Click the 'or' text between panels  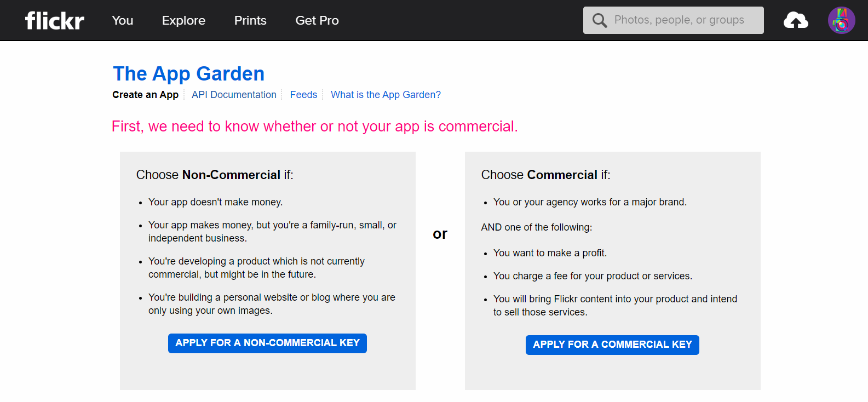coord(440,234)
